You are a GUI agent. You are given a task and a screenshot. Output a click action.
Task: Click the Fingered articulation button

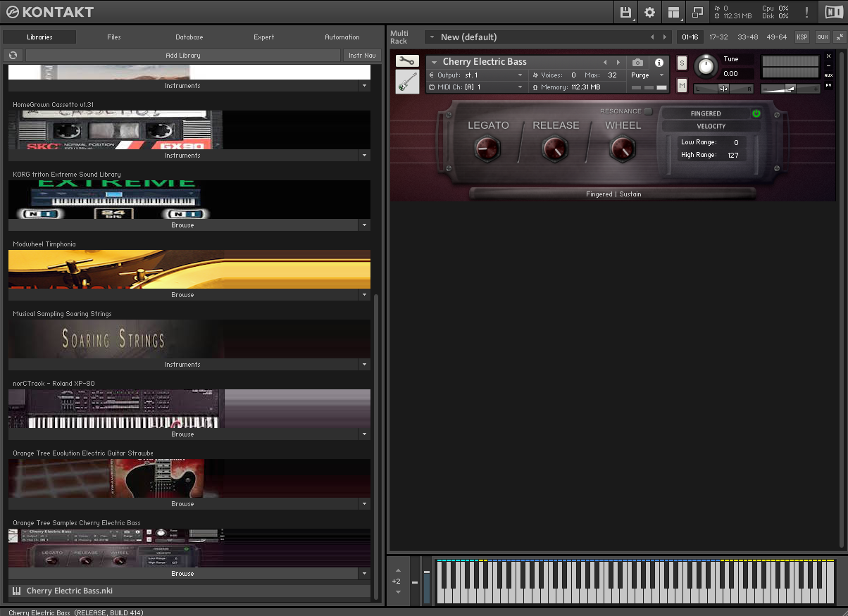pos(706,113)
